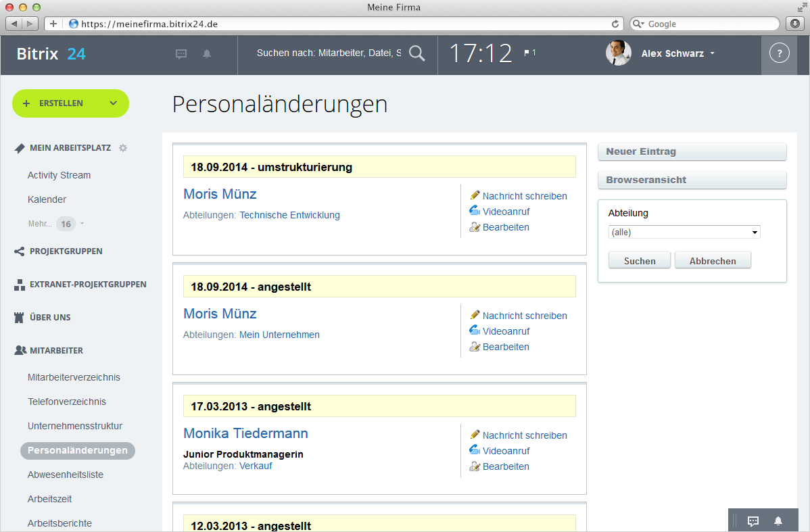Expand Mehr... 16 items in sidebar
810x532 pixels.
pos(56,224)
